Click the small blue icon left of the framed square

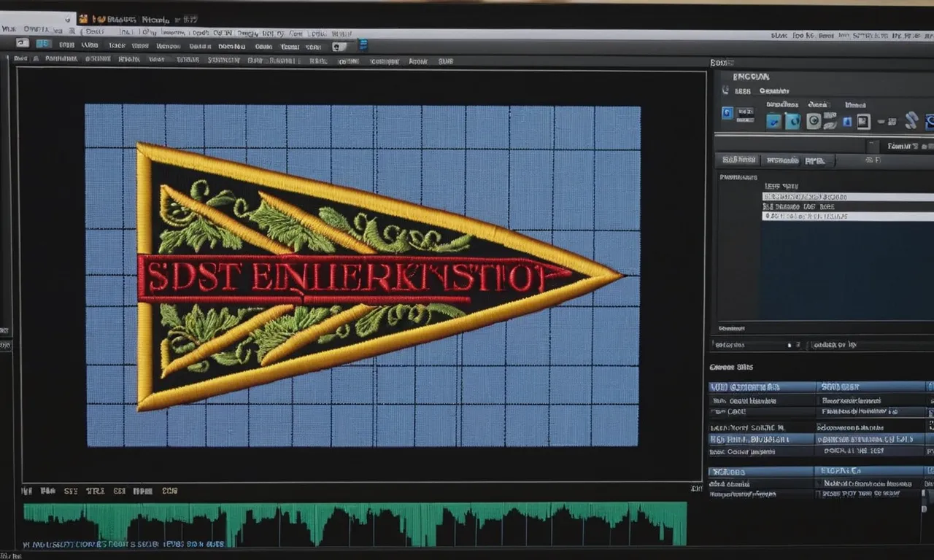click(x=848, y=121)
